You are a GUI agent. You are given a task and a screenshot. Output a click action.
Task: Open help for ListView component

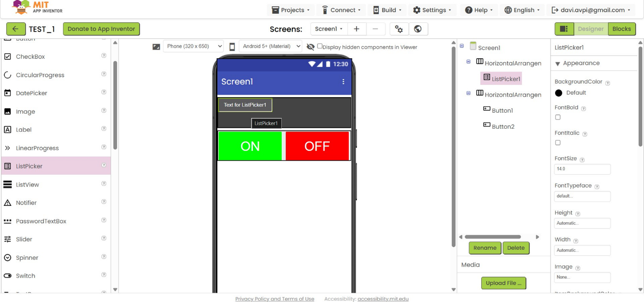pyautogui.click(x=104, y=184)
